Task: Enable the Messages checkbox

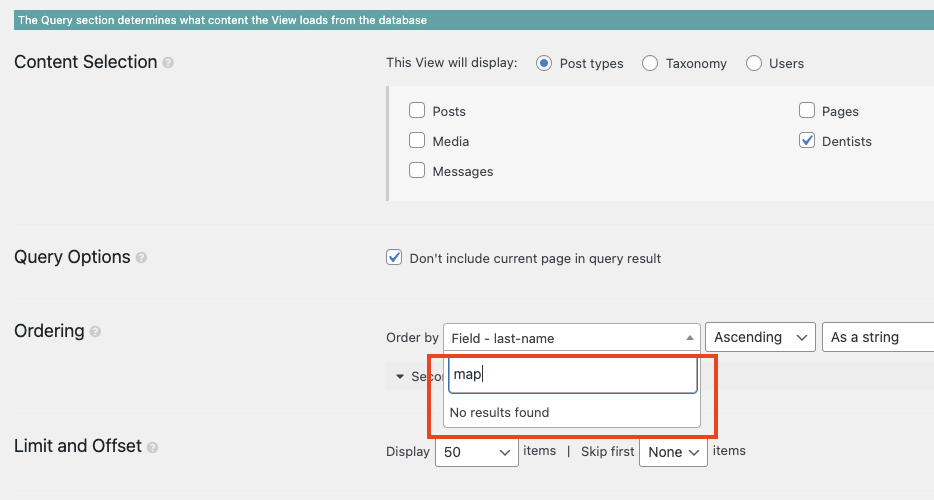Action: (x=417, y=170)
